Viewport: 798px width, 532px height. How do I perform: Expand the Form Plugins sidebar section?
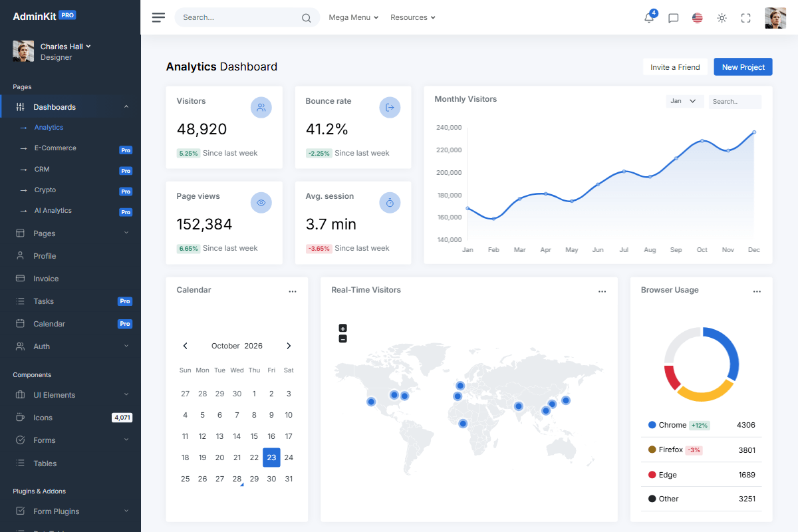click(126, 511)
